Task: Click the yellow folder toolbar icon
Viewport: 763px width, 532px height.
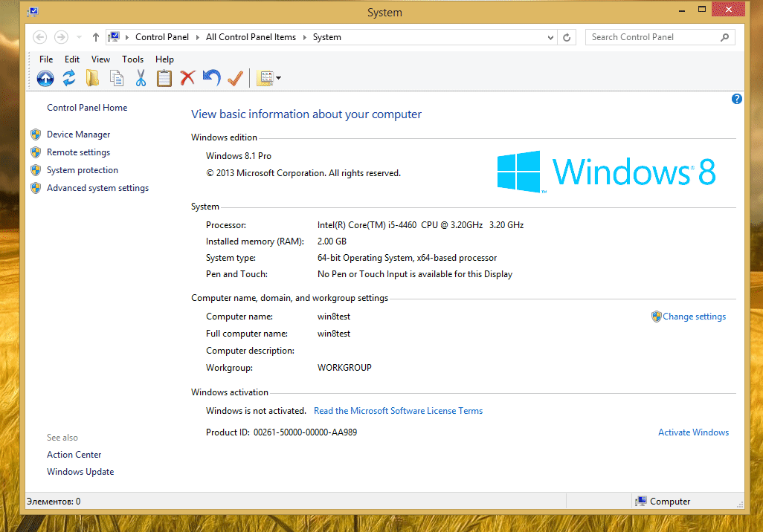Action: 92,78
